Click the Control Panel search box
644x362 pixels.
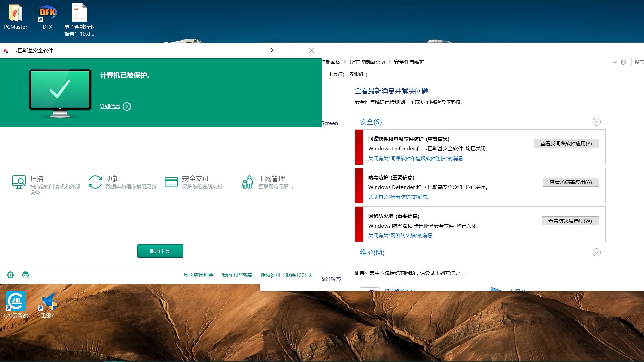(638, 62)
